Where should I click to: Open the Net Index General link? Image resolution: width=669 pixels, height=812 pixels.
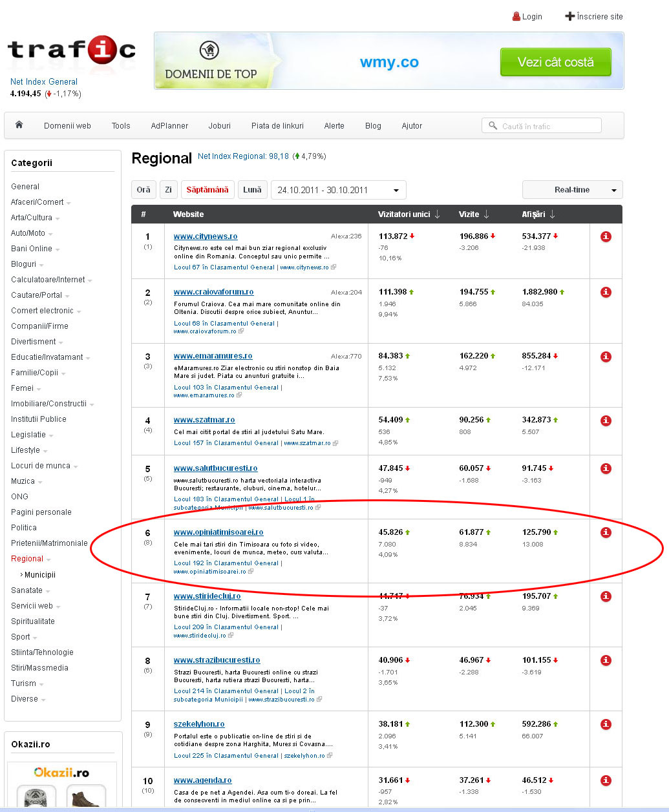pos(44,82)
